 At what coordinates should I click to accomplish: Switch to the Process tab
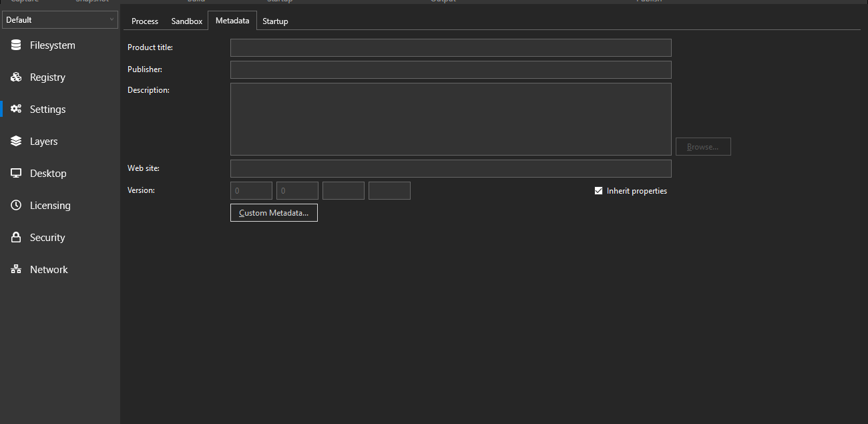pos(144,21)
